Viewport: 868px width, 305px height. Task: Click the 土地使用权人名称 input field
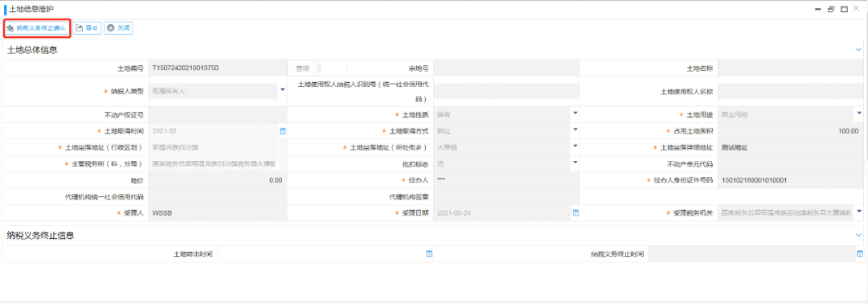click(791, 92)
